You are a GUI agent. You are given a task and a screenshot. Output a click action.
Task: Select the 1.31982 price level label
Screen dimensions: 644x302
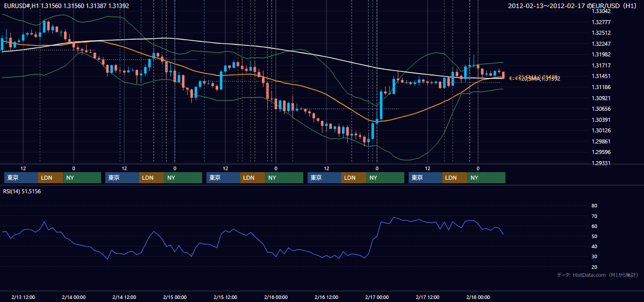coord(601,54)
